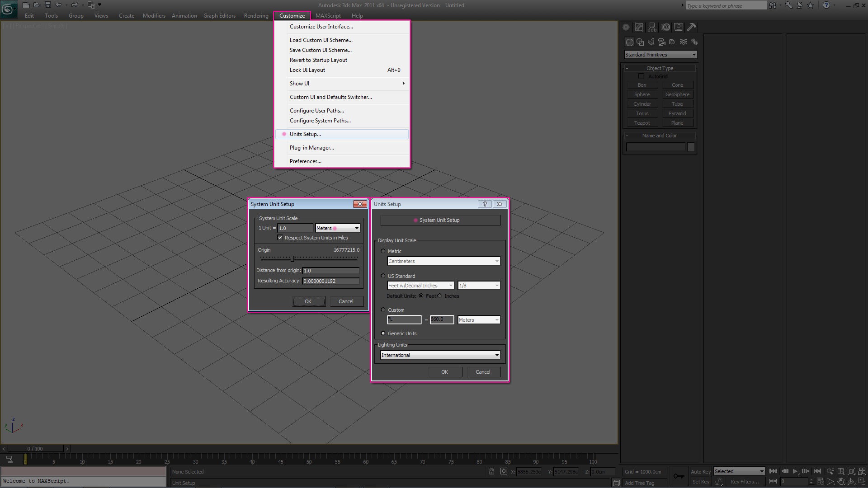
Task: Select Inches as default units radio
Action: (x=440, y=296)
